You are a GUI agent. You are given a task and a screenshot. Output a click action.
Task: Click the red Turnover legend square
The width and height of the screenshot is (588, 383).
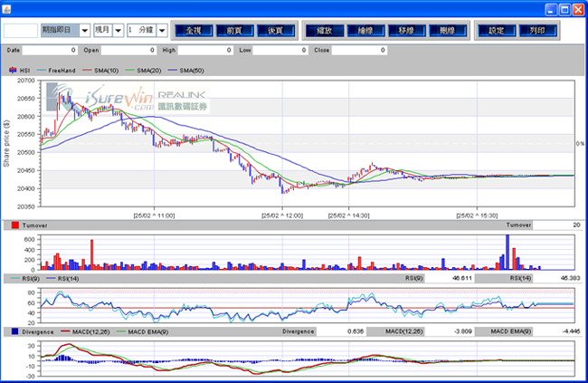[15, 225]
